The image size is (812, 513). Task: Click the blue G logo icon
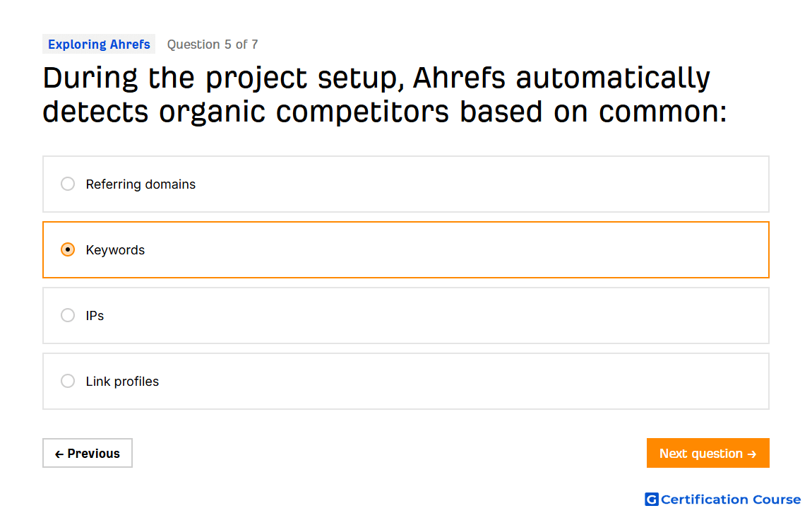click(x=652, y=499)
